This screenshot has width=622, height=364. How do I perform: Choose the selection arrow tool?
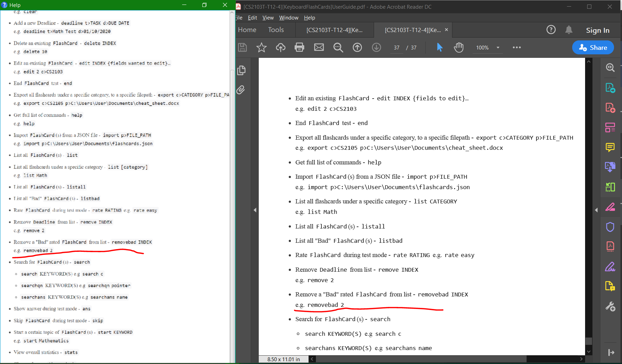click(x=440, y=47)
